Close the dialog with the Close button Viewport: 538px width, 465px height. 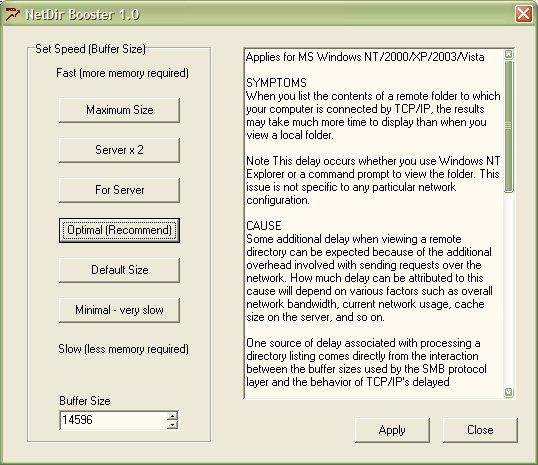tap(480, 430)
